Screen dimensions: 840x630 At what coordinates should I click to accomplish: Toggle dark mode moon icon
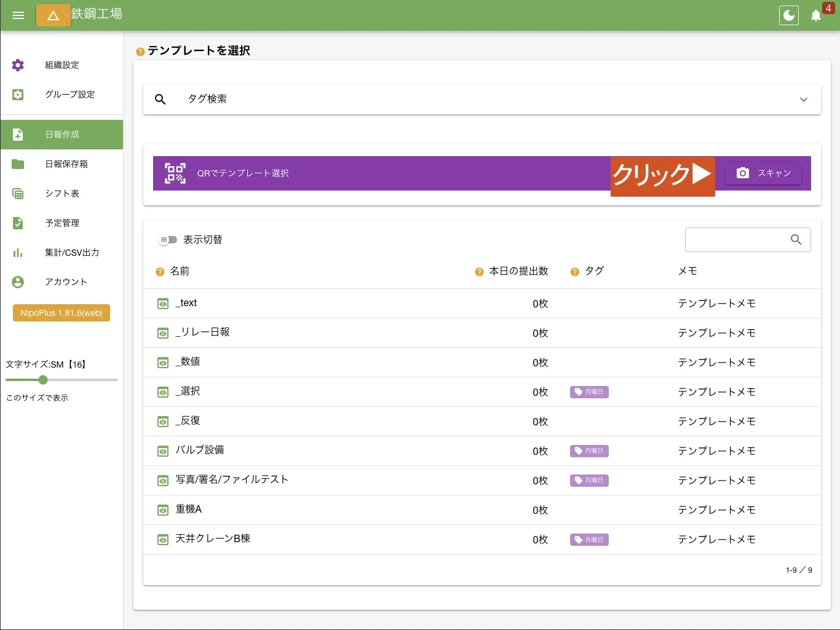click(x=789, y=15)
